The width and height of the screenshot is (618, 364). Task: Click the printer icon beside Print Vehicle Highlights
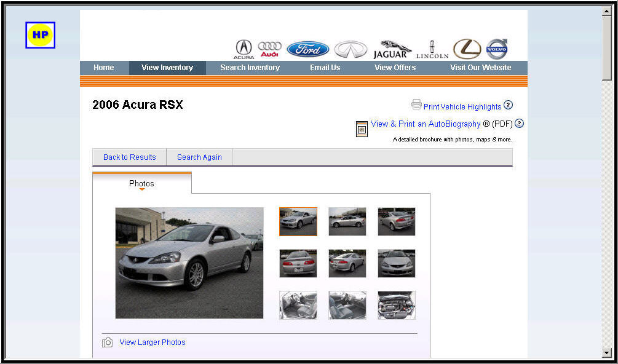416,105
